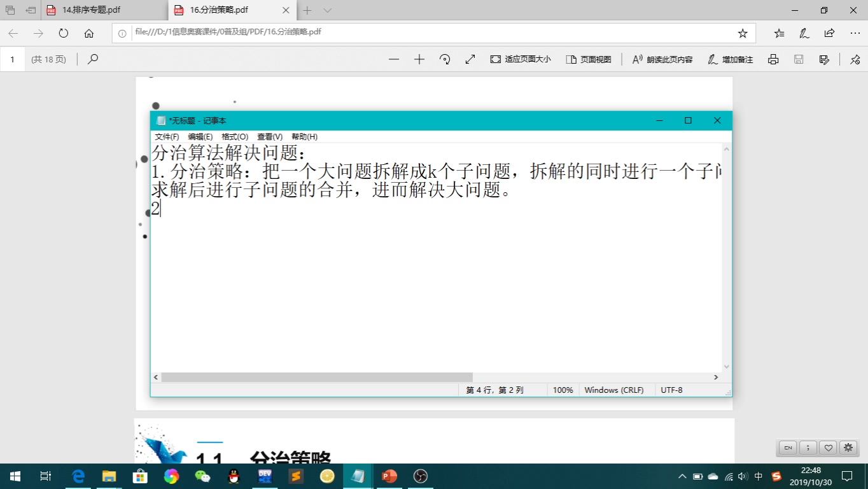Expand hidden system tray icons

pyautogui.click(x=682, y=476)
